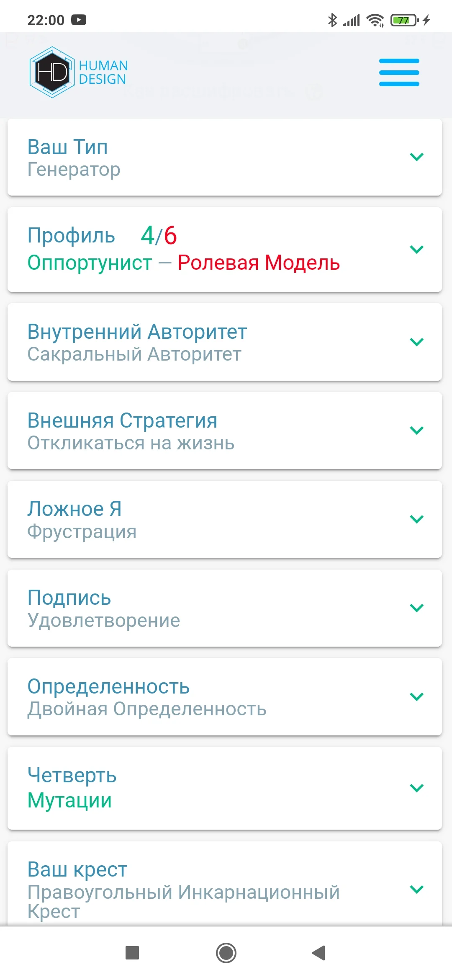The height and width of the screenshot is (980, 452).
Task: Expand Внутренний Авторитет section arrow
Action: (417, 342)
